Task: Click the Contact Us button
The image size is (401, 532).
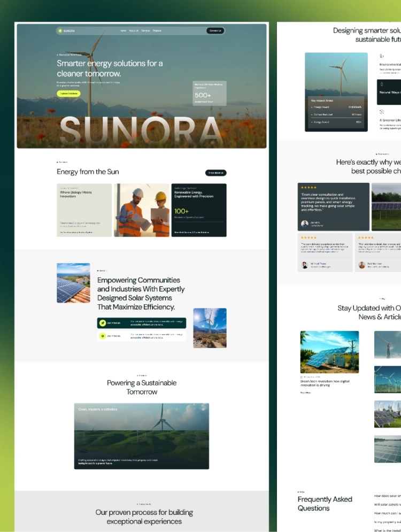Action: coord(215,30)
